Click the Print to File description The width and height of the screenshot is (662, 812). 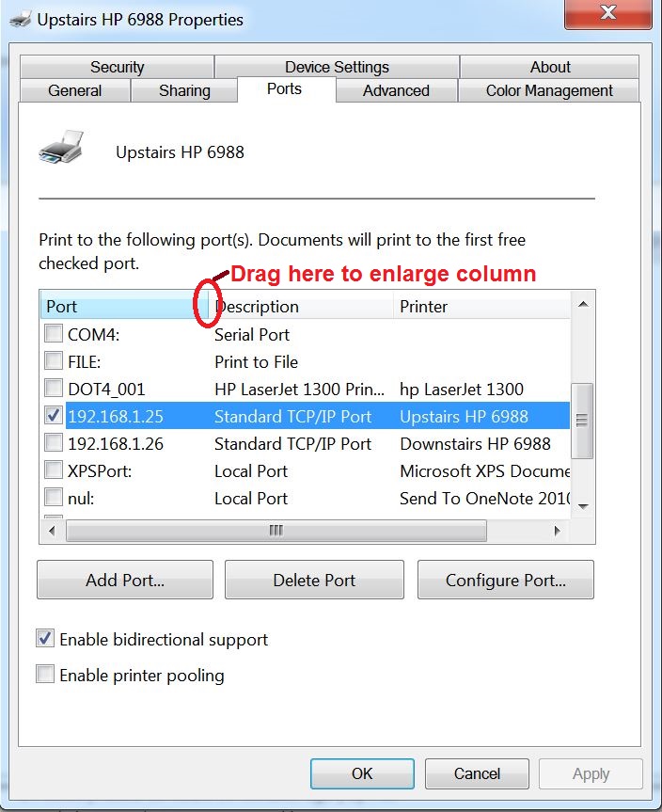click(x=256, y=362)
